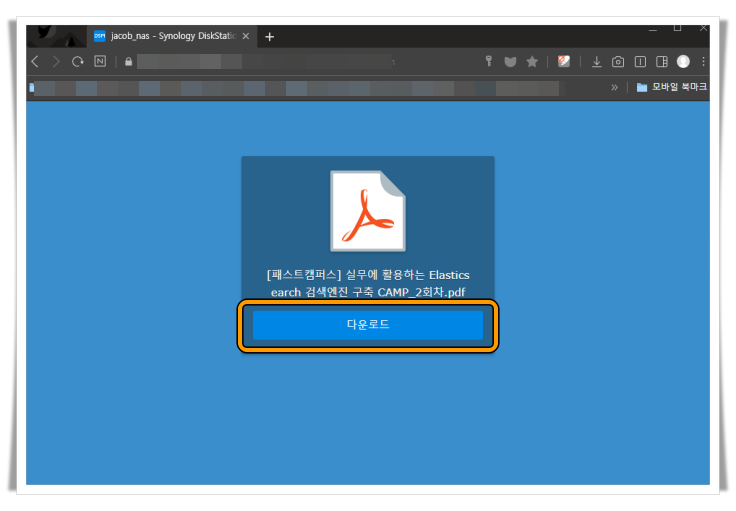Viewport: 736px width, 511px height.
Task: Toggle the dual tab split icon
Action: pos(640,61)
